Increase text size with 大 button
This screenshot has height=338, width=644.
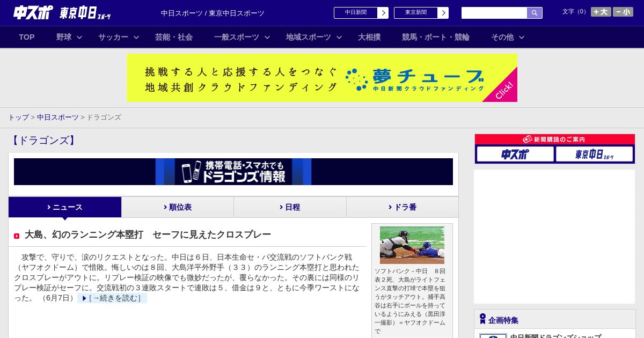[x=601, y=12]
